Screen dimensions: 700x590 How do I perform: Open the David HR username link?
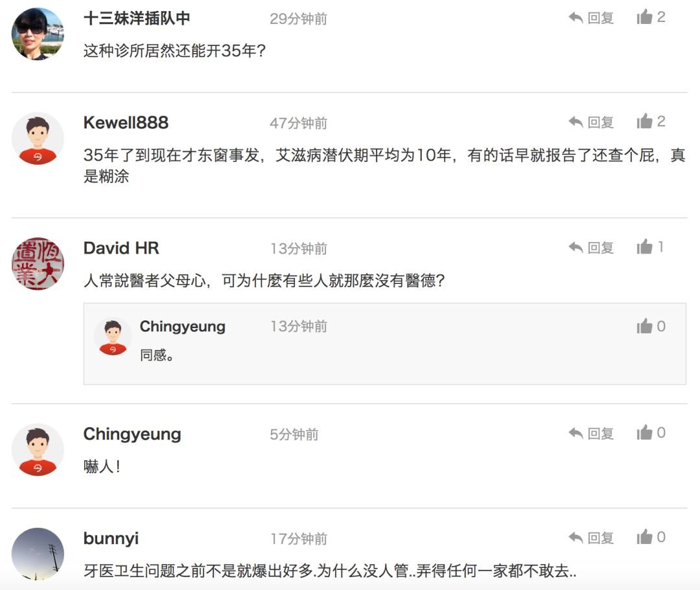point(121,248)
